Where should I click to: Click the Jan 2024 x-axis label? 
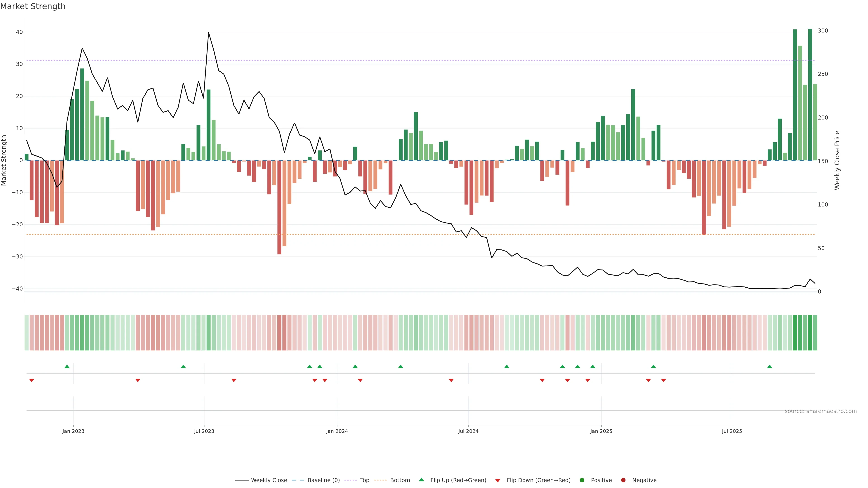[x=337, y=431]
